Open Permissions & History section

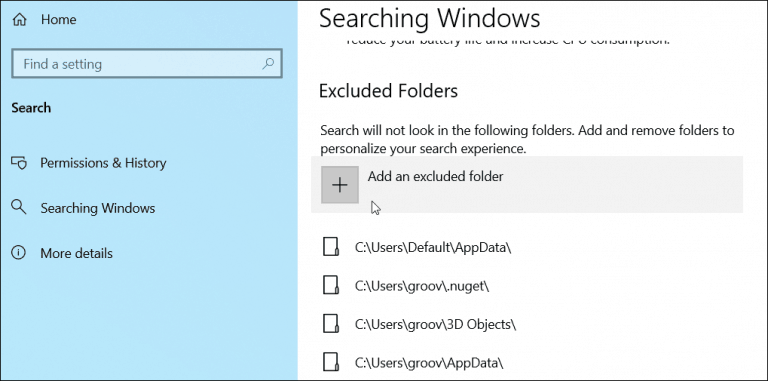[x=103, y=163]
